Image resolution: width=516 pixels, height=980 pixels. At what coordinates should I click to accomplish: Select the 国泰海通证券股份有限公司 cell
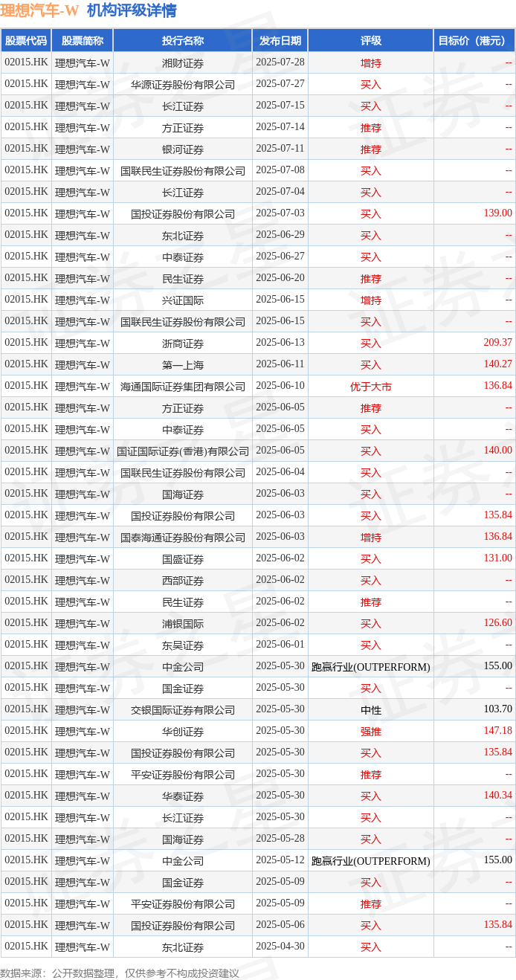point(183,538)
